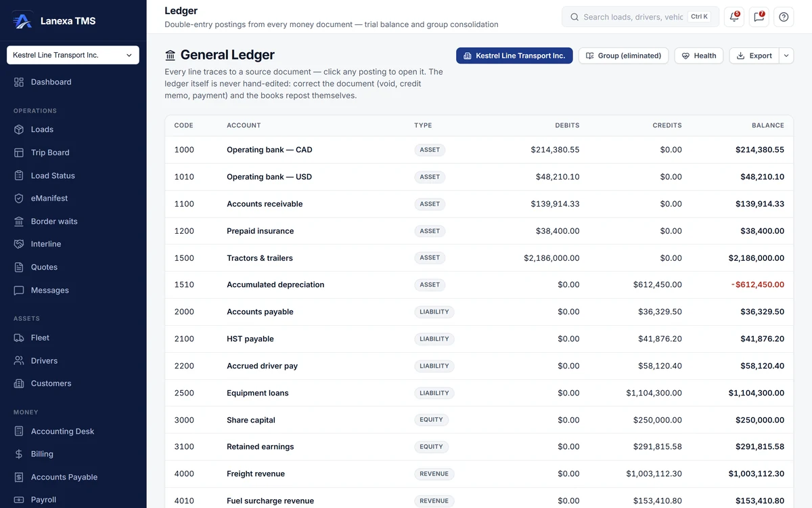Viewport: 812px width, 508px height.
Task: Click the BALANCE column header
Action: click(768, 125)
